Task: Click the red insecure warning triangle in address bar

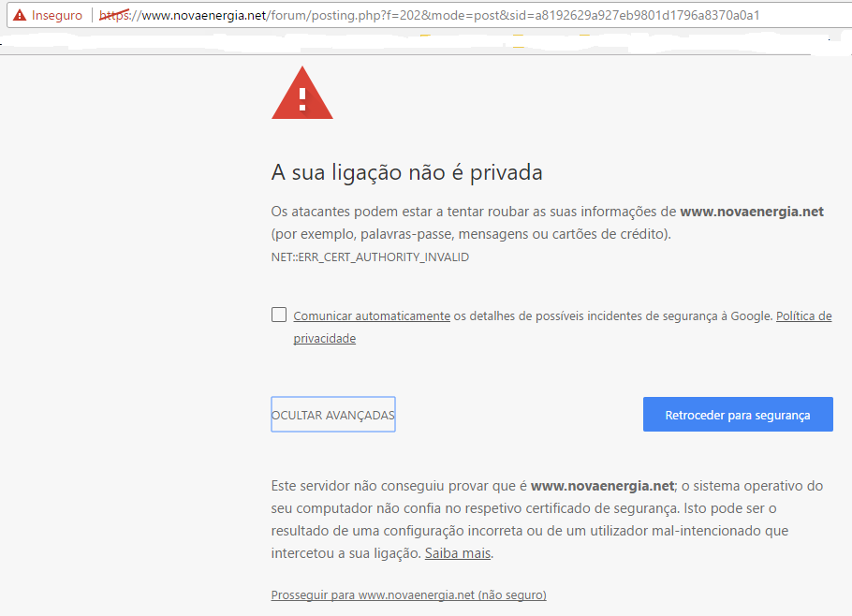Action: point(20,15)
